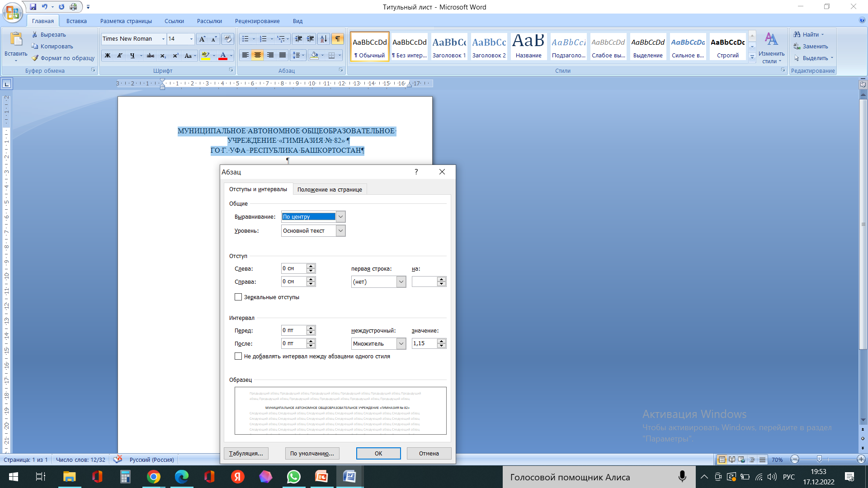
Task: Expand the междустрочный spacing dropdown
Action: point(401,343)
